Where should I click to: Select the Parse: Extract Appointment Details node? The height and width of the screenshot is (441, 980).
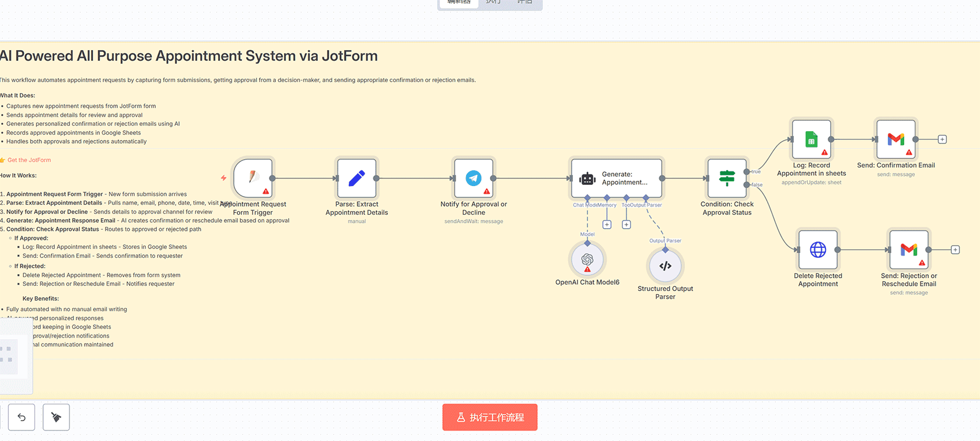click(x=356, y=178)
